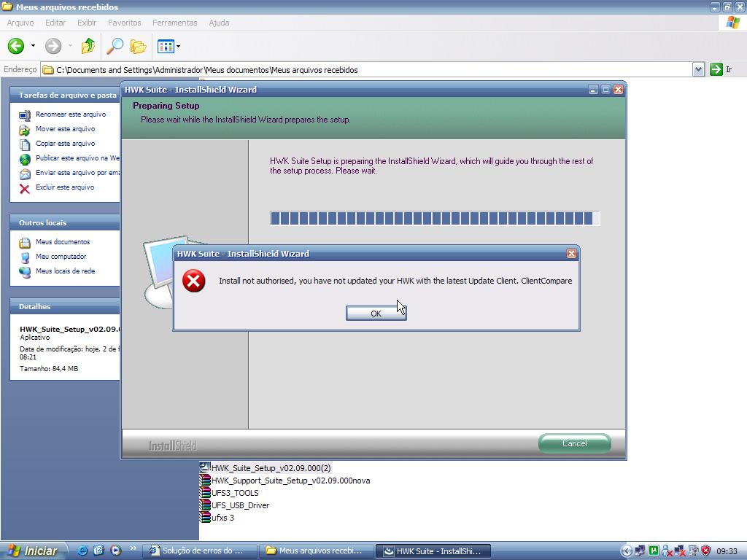The height and width of the screenshot is (560, 747).
Task: Collapse the Detalhes panel header
Action: pyautogui.click(x=65, y=306)
